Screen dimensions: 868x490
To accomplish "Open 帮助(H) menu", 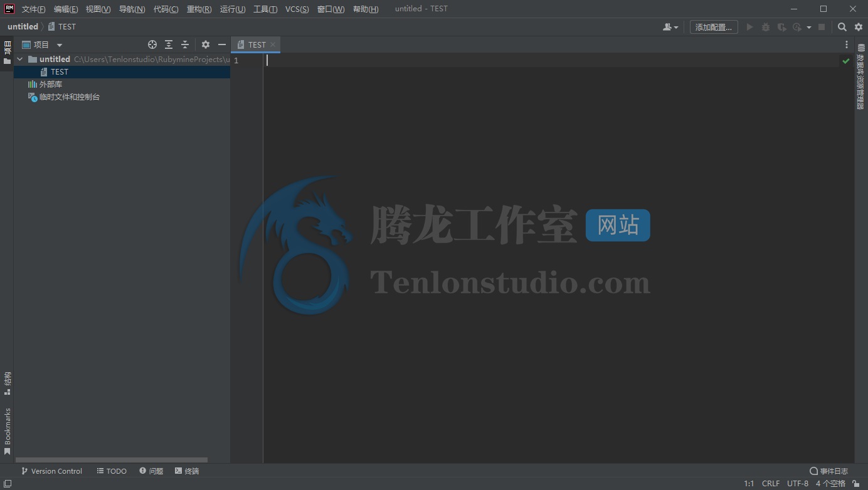I will click(x=366, y=9).
